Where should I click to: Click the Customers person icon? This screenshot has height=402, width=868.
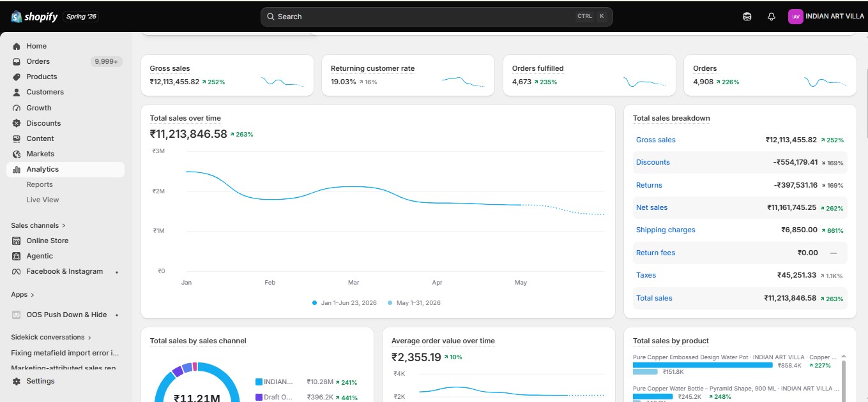pyautogui.click(x=17, y=92)
